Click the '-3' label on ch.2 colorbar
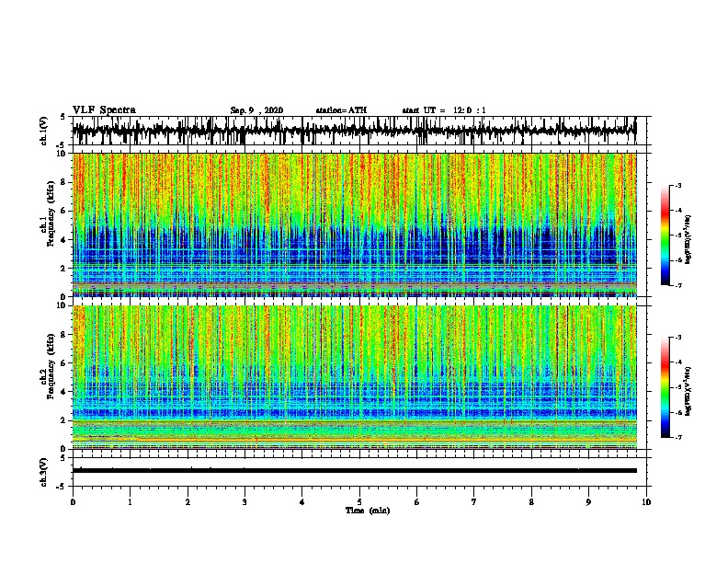The width and height of the screenshot is (728, 563). click(678, 338)
